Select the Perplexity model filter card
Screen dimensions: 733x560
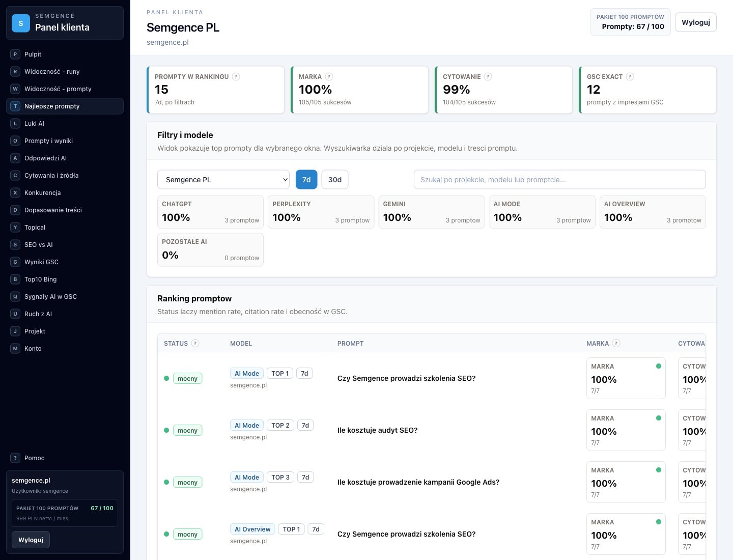(321, 212)
